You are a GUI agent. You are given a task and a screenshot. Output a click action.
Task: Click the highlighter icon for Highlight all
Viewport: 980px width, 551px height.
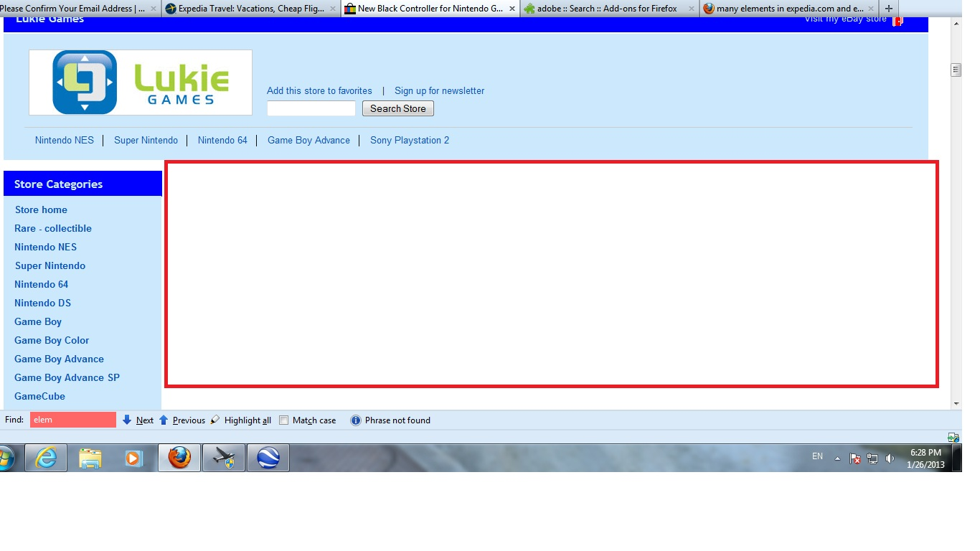click(215, 420)
